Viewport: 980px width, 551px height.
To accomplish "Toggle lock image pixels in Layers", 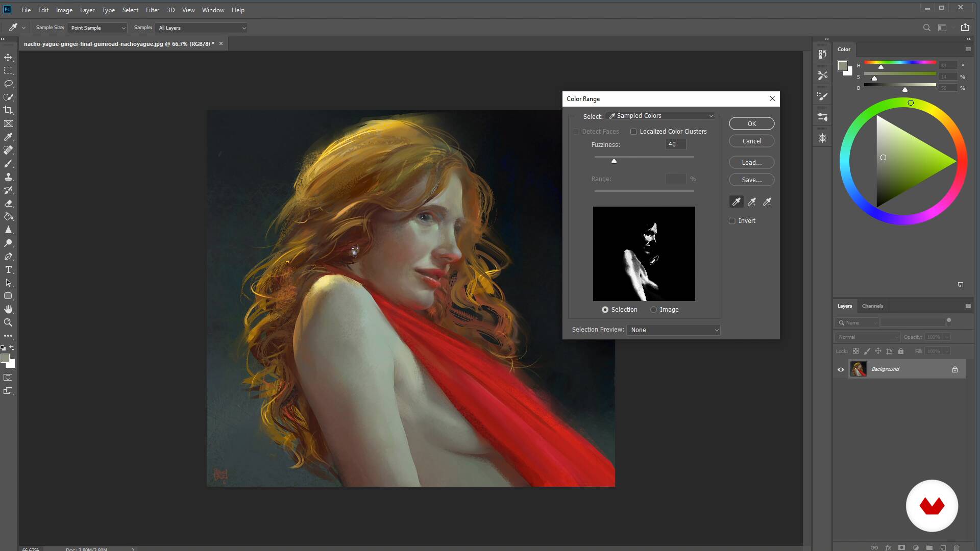I will [867, 351].
